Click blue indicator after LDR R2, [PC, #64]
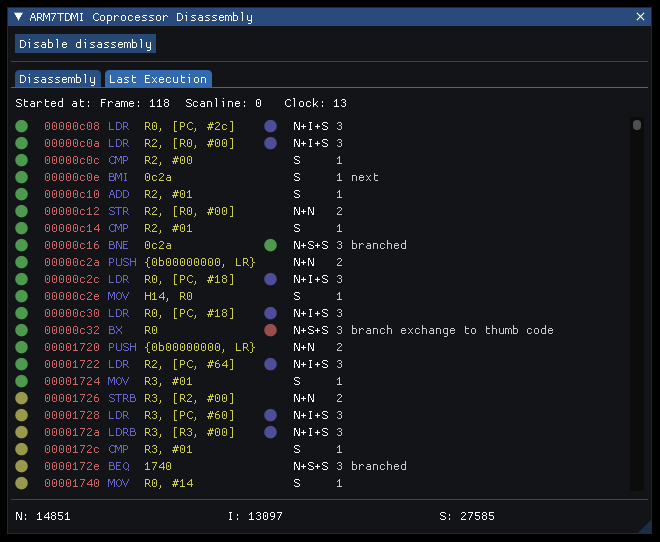 click(x=270, y=364)
